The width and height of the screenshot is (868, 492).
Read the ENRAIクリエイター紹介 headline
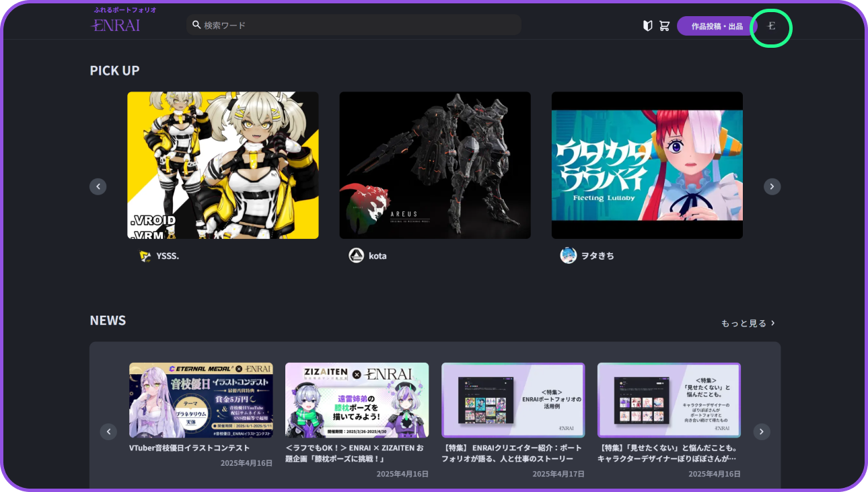512,454
